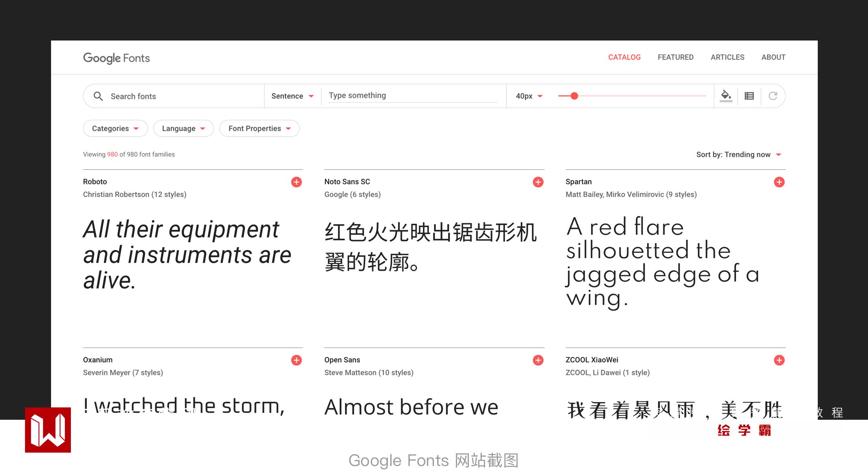Add Roboto font with plus icon
Viewport: 868px width, 470px height.
point(297,182)
